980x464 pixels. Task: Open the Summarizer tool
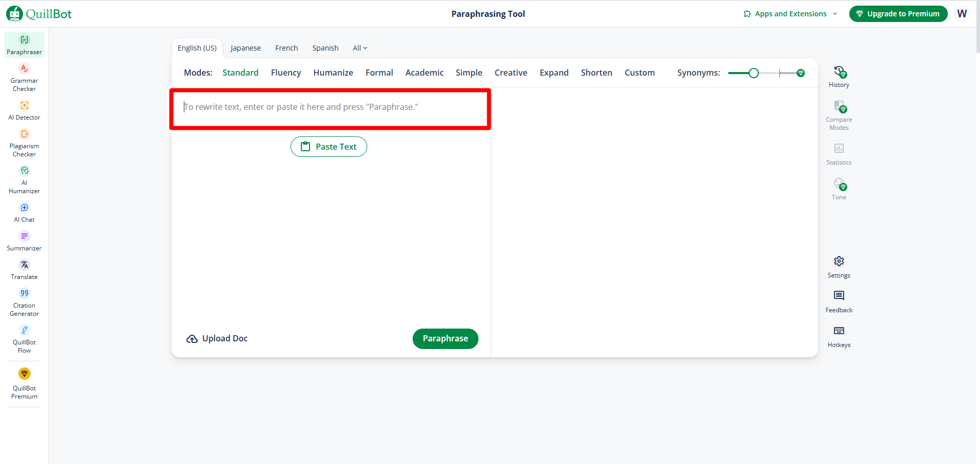(x=24, y=241)
